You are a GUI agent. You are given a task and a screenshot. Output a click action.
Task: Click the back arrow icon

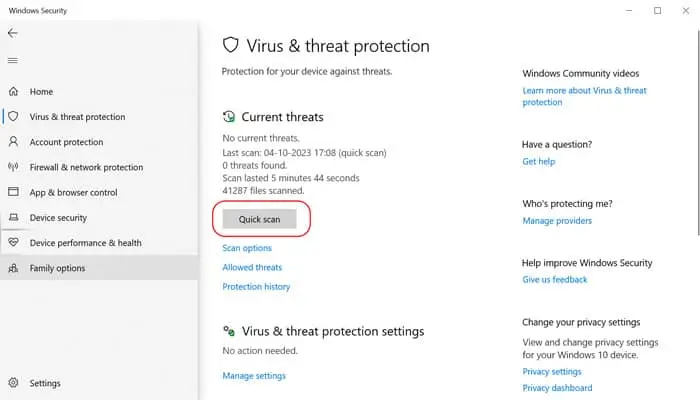click(x=12, y=33)
